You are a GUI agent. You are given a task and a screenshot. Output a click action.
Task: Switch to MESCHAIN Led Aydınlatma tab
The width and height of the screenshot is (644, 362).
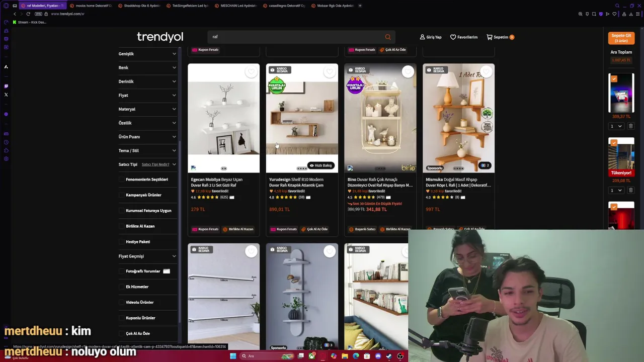coord(235,6)
